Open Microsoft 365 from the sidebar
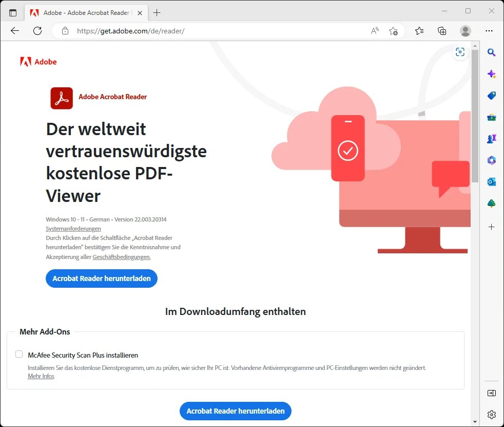The height and width of the screenshot is (427, 504). 492,160
